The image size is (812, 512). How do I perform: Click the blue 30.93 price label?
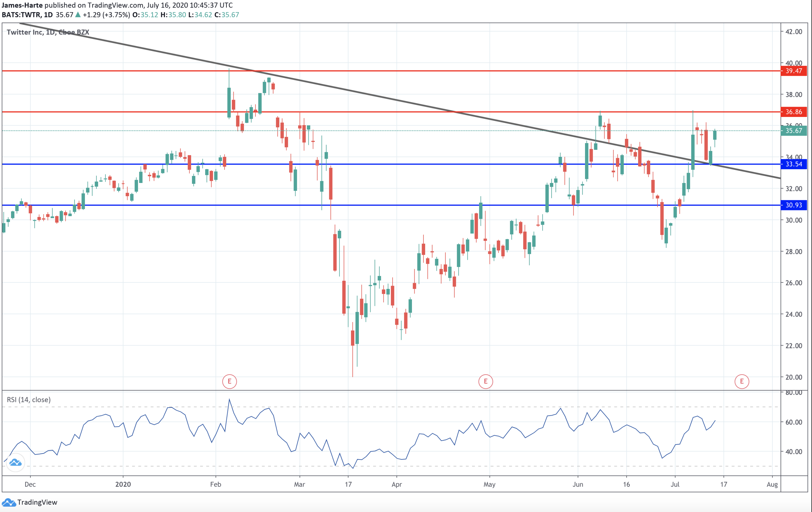coord(793,205)
